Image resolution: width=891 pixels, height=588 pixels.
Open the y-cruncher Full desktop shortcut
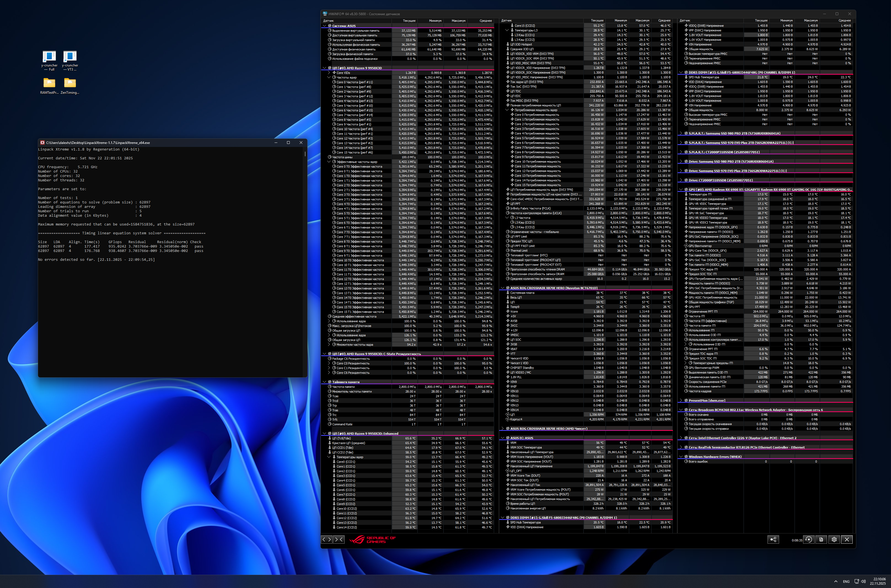pyautogui.click(x=49, y=60)
